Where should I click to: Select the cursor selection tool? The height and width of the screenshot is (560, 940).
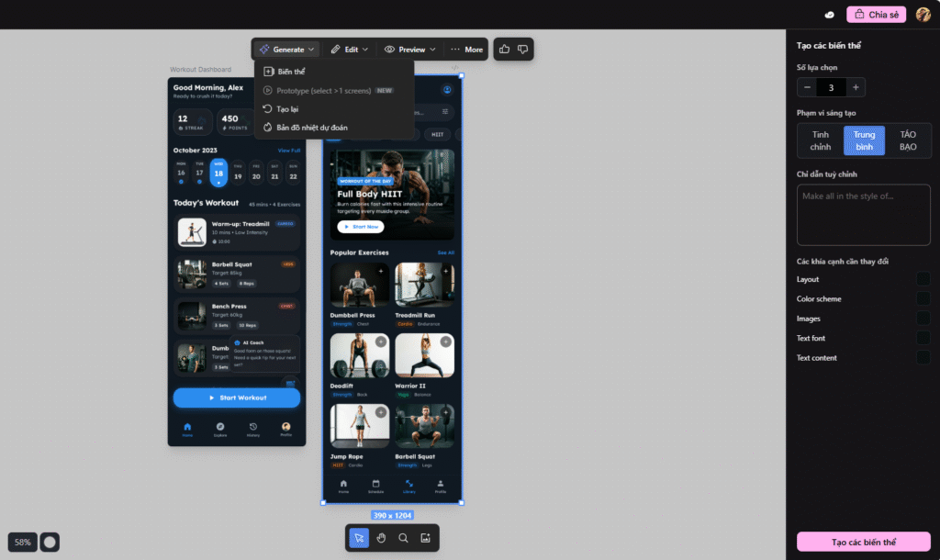pyautogui.click(x=359, y=538)
